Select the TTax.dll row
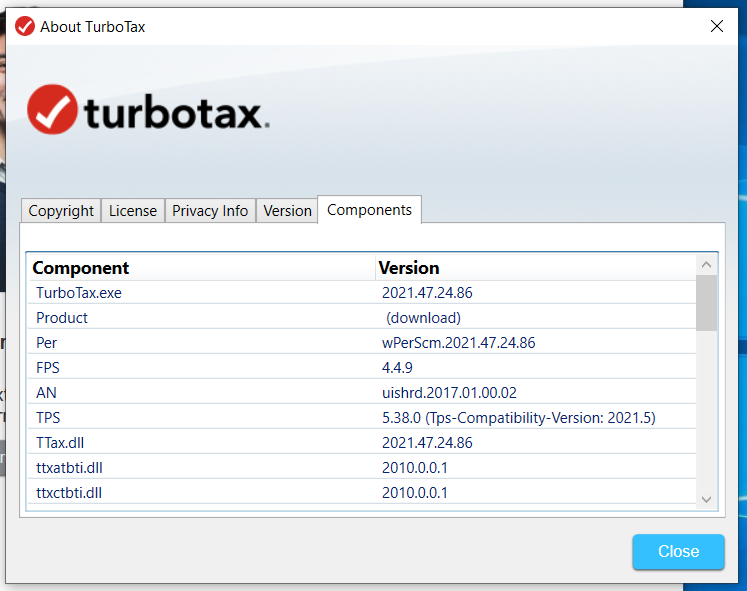The width and height of the screenshot is (747, 591). coord(362,442)
